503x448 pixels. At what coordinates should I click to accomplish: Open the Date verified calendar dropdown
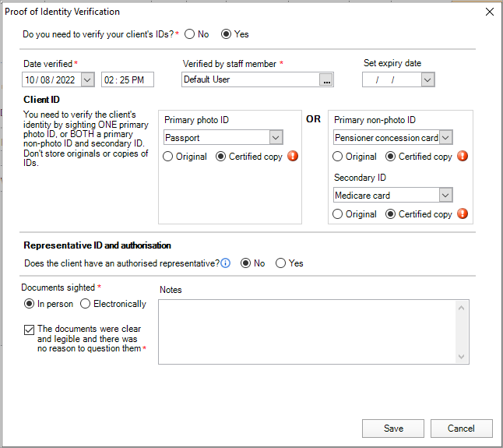(x=87, y=79)
